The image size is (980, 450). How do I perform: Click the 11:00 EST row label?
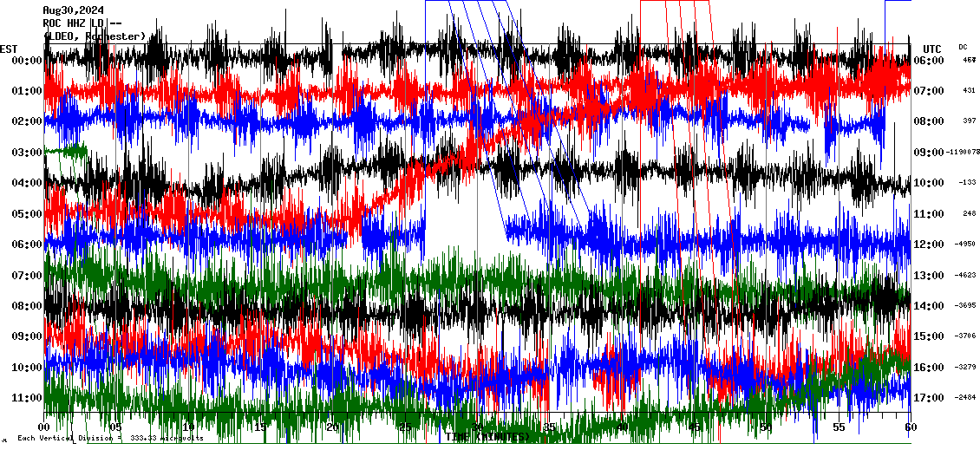[x=29, y=398]
